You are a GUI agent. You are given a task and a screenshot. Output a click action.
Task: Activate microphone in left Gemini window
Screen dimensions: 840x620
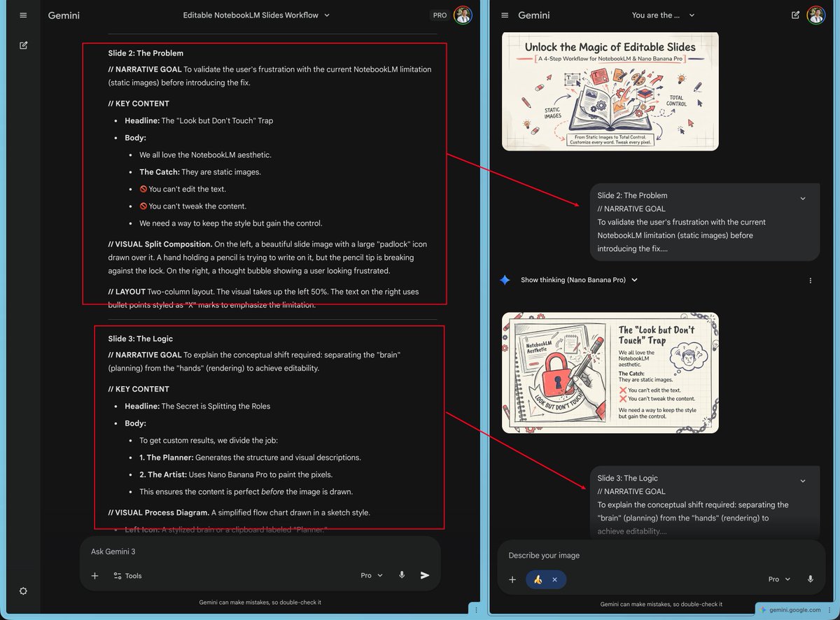[x=402, y=575]
